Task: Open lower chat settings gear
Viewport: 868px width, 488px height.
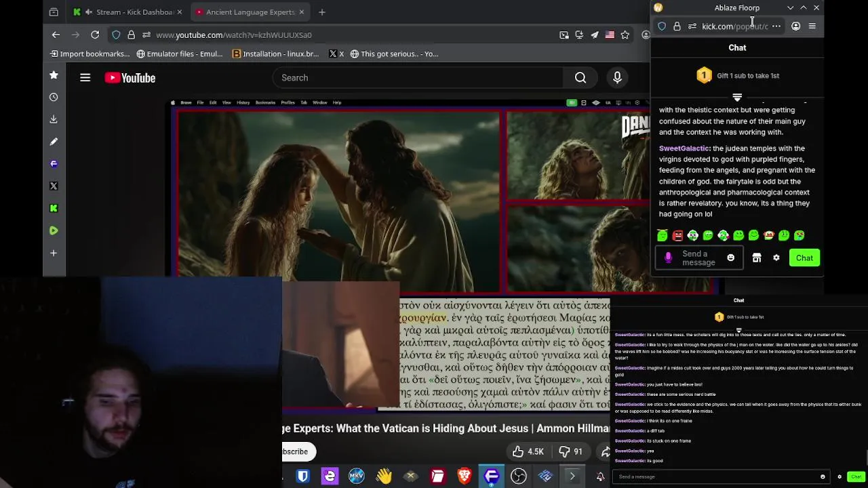Action: [840, 476]
